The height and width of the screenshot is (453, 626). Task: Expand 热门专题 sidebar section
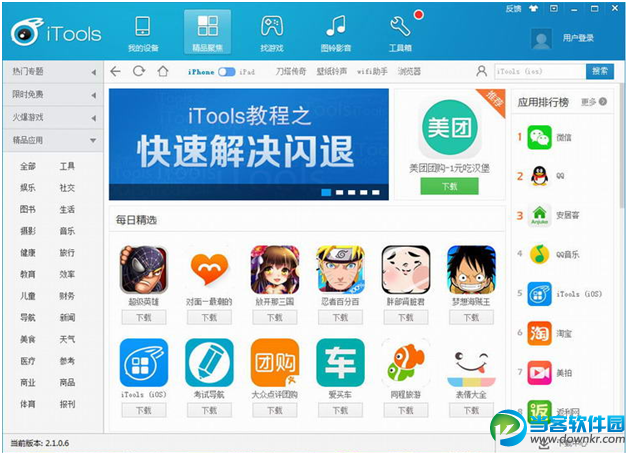click(x=53, y=72)
